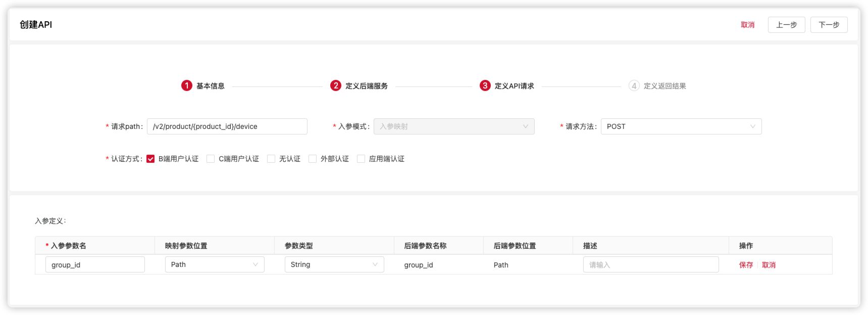Uncheck the B端用户认证 checkbox
868x315 pixels.
pos(150,159)
